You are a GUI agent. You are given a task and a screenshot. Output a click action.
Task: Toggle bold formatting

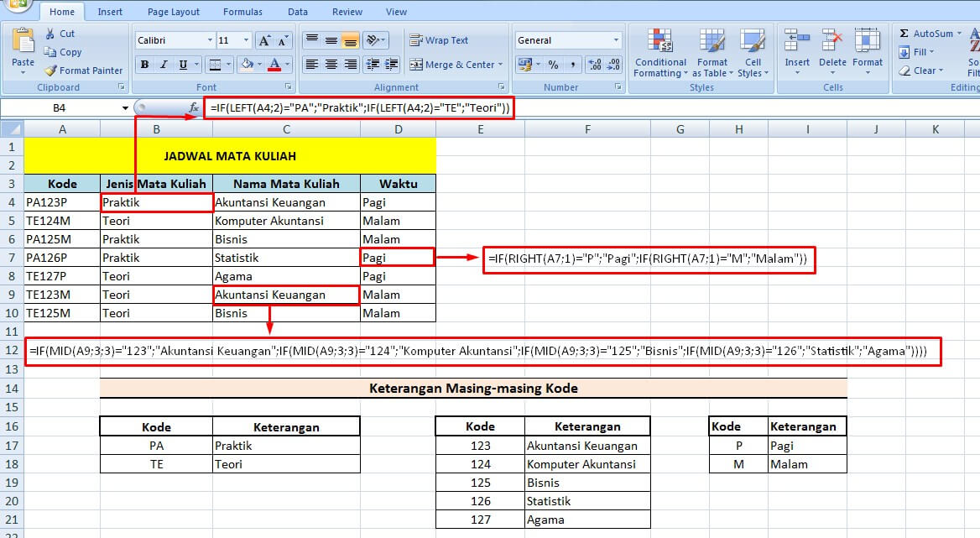coord(143,65)
